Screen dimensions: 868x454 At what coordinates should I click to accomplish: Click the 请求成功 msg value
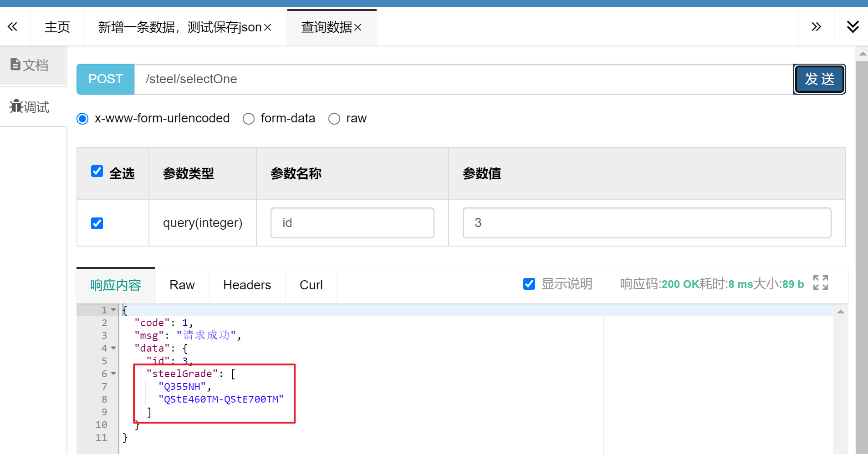pos(206,336)
